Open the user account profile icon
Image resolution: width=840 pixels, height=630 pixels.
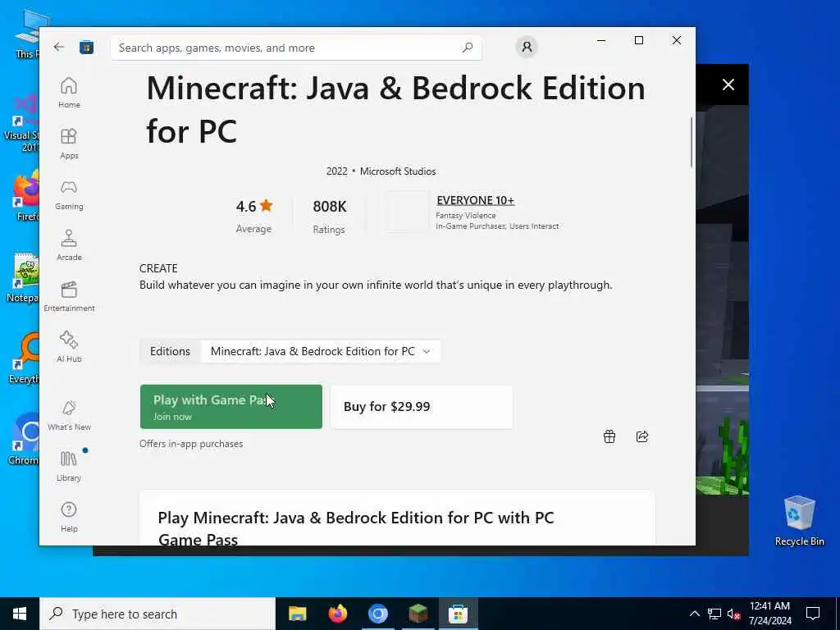[527, 47]
